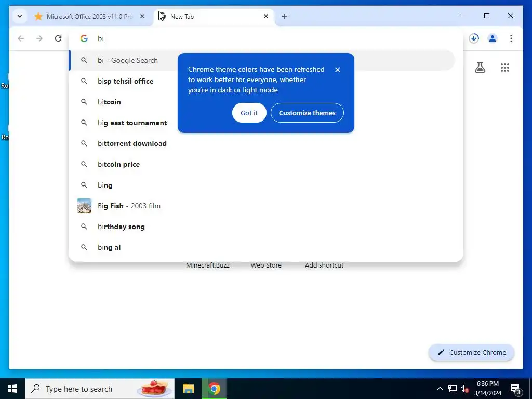Open the Search Labs flask icon

pyautogui.click(x=480, y=68)
